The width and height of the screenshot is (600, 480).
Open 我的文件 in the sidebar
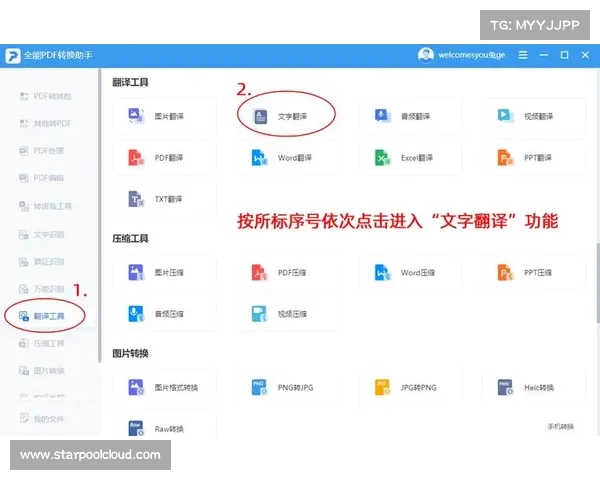coord(41,419)
